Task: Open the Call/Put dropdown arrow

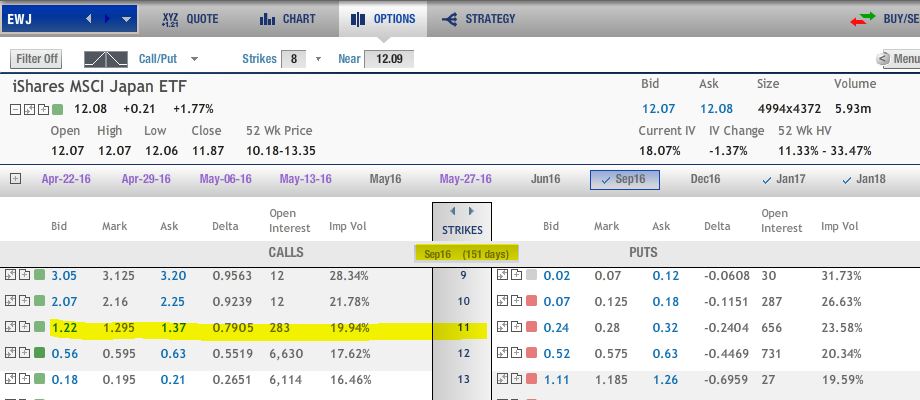Action: pos(195,59)
